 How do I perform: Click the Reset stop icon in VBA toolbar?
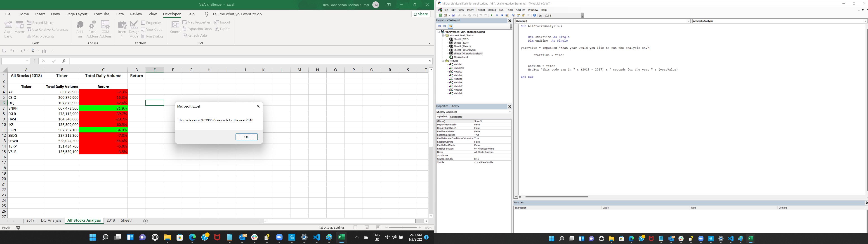point(502,16)
